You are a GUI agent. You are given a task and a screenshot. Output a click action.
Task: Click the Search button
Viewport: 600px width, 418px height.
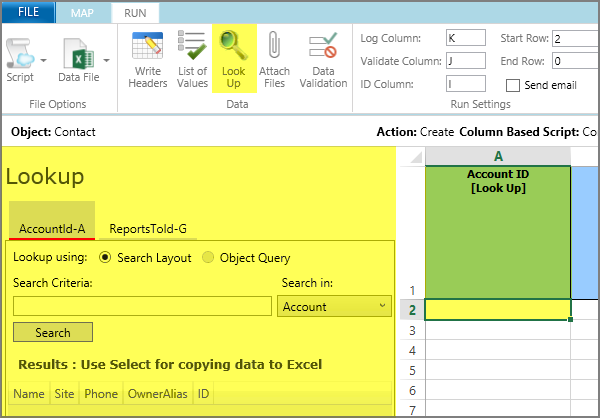[53, 332]
